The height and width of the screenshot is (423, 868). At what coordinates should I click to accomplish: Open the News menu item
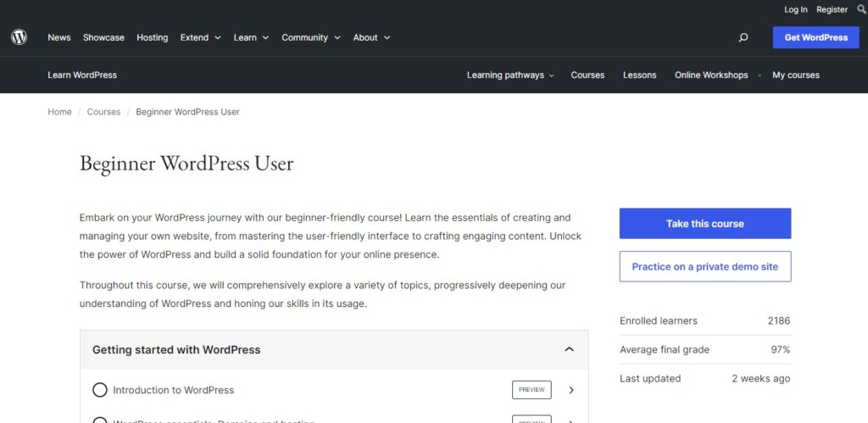(59, 37)
